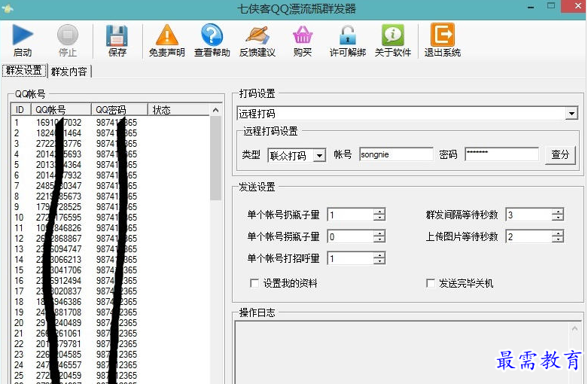
Task: Maximize the 七侠客QQ漂流瓶群发器 window
Action: coord(550,6)
